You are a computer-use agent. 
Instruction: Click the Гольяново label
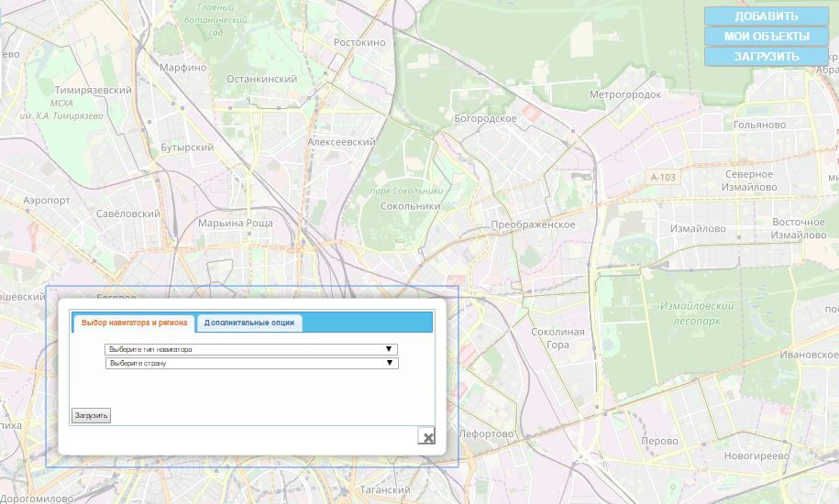760,125
